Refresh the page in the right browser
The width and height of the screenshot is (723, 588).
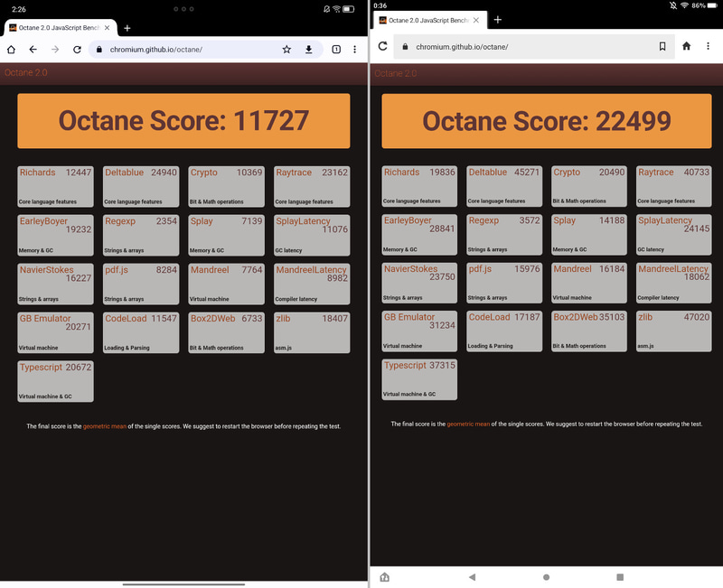click(383, 47)
